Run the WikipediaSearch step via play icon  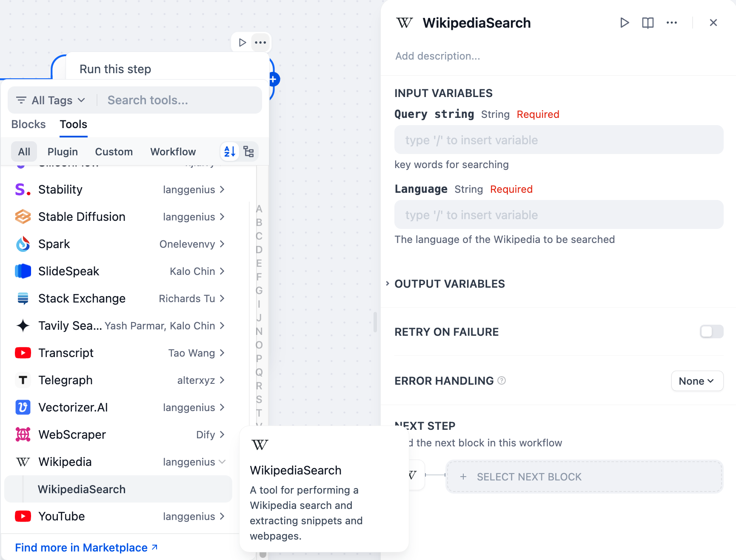pos(624,23)
